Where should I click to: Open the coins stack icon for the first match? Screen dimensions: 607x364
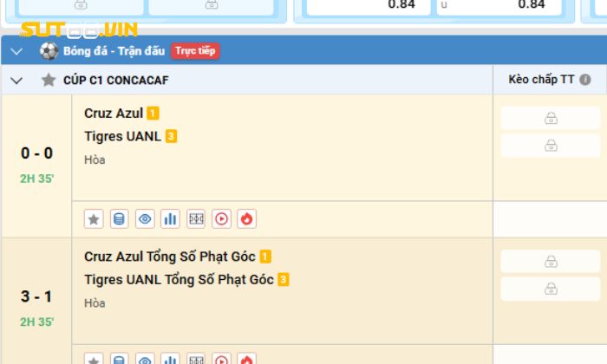(120, 219)
